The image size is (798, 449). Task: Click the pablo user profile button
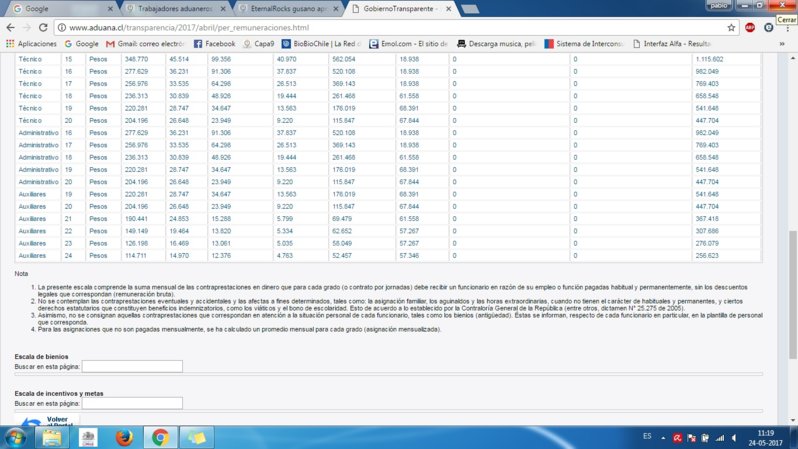[x=719, y=5]
